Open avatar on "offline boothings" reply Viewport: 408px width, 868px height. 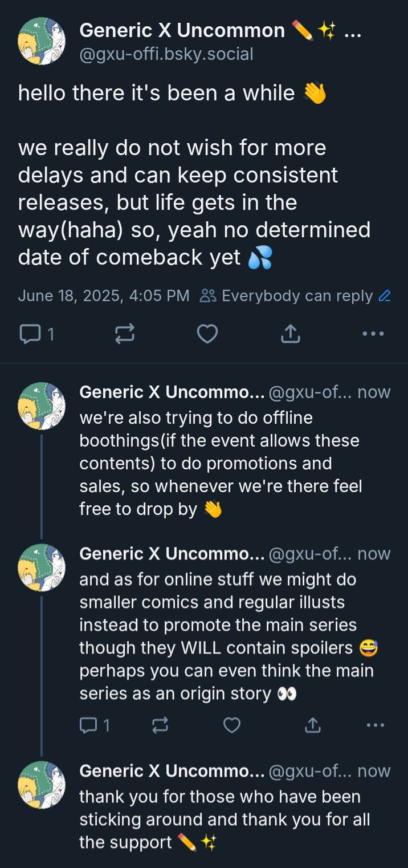tap(42, 405)
